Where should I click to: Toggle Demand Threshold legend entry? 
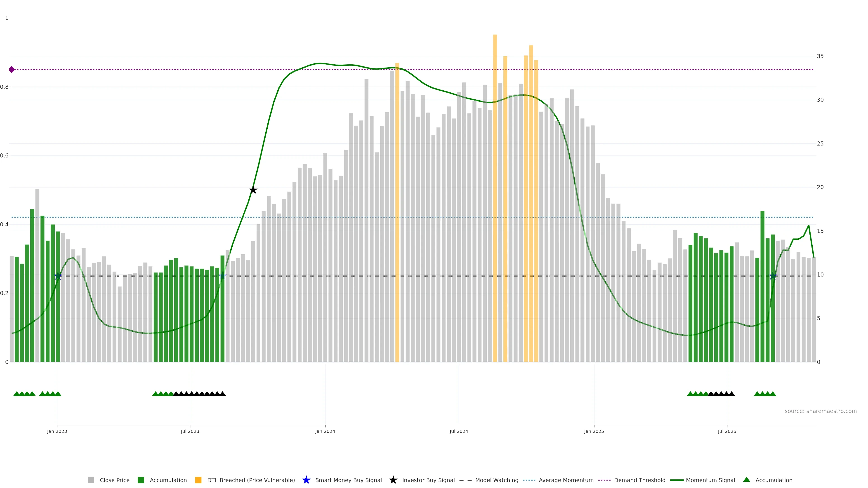coord(639,480)
